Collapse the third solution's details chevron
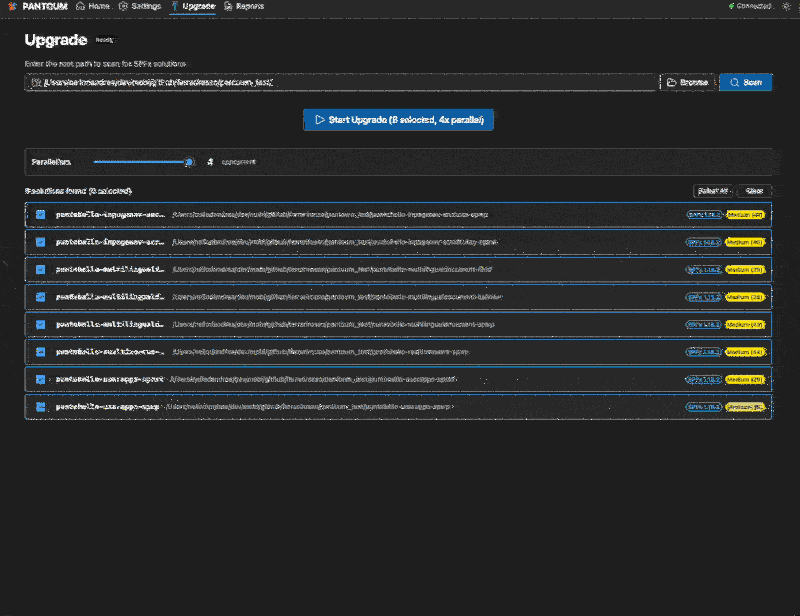 coord(51,269)
